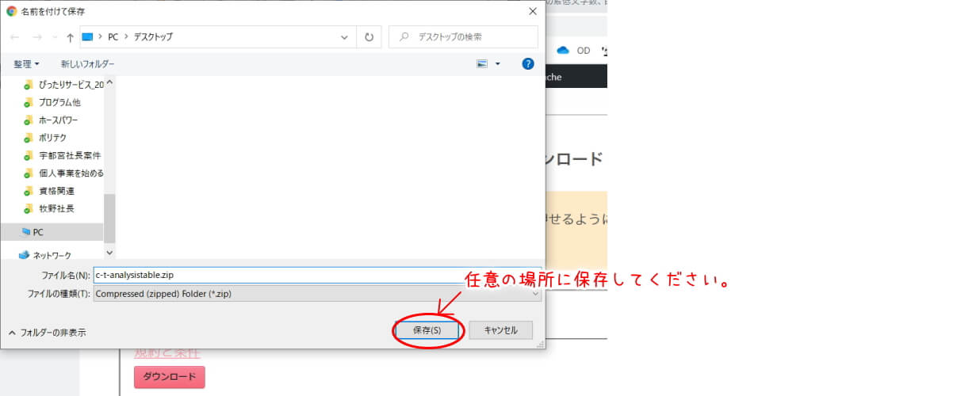Viewport: 980px width, 396px height.
Task: Click the ファイル名 input field
Action: [x=316, y=275]
